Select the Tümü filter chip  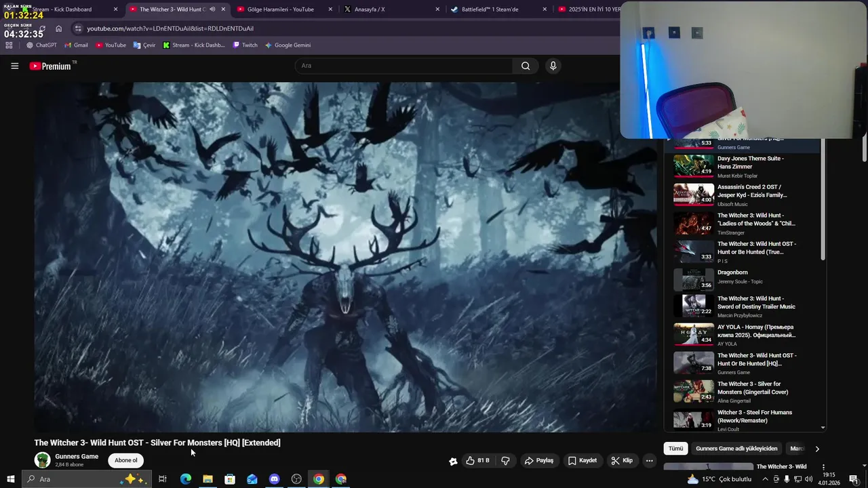pos(675,449)
